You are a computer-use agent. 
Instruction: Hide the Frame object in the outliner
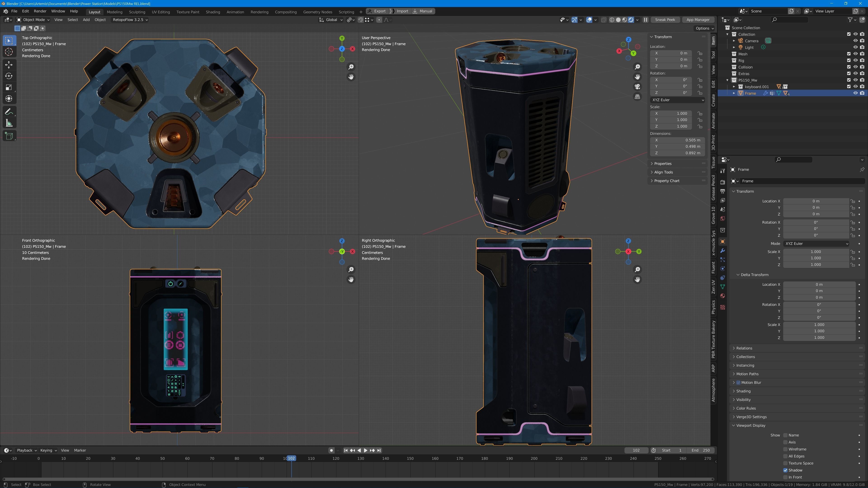pos(855,93)
